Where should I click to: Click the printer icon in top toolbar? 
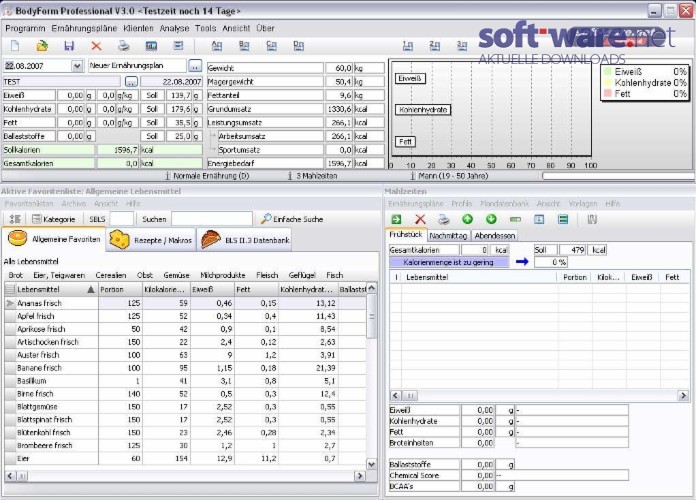[x=124, y=45]
